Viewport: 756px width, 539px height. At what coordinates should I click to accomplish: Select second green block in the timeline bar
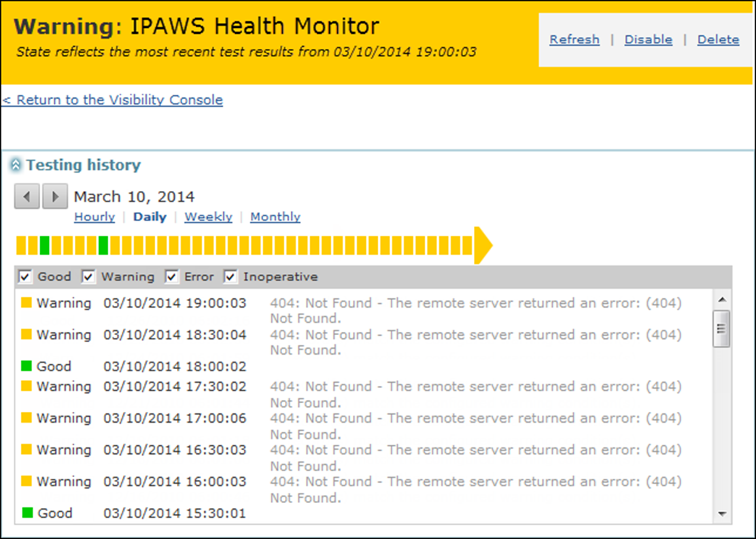pyautogui.click(x=103, y=245)
